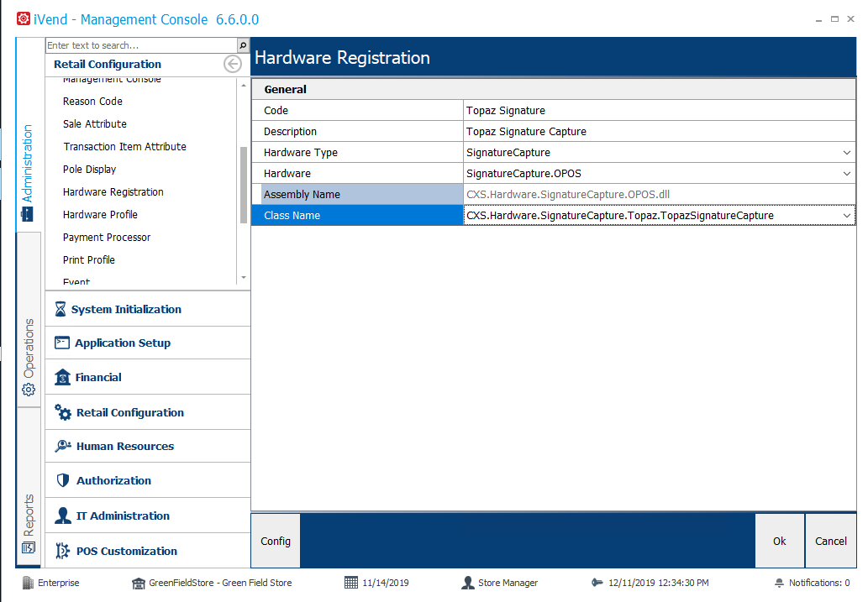
Task: Click the Operations gear icon
Action: (29, 390)
